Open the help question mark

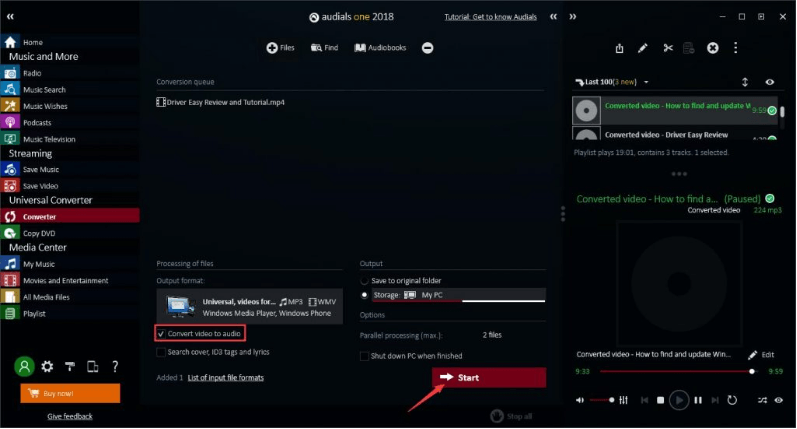tap(115, 366)
